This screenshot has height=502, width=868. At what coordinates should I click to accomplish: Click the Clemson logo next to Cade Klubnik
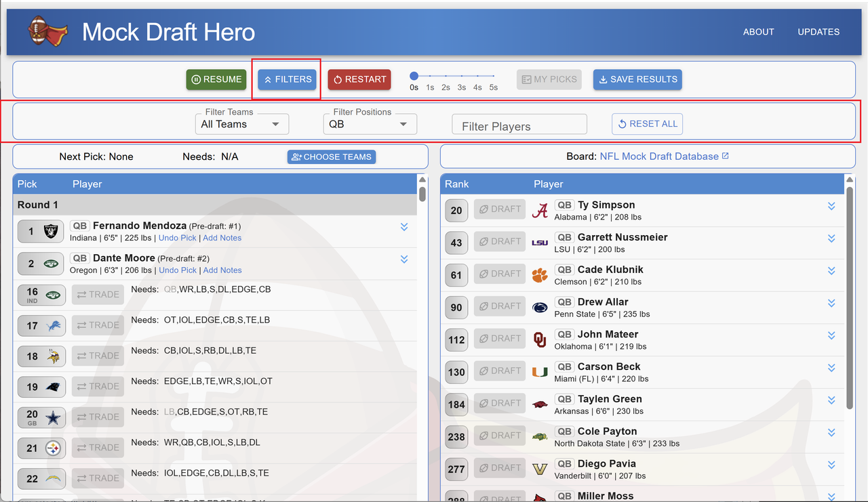pyautogui.click(x=539, y=274)
